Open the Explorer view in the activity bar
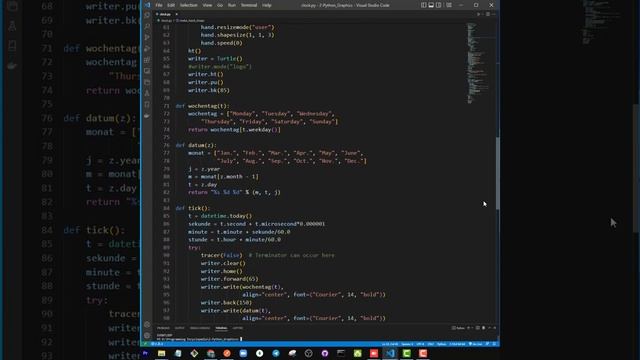 tap(147, 15)
